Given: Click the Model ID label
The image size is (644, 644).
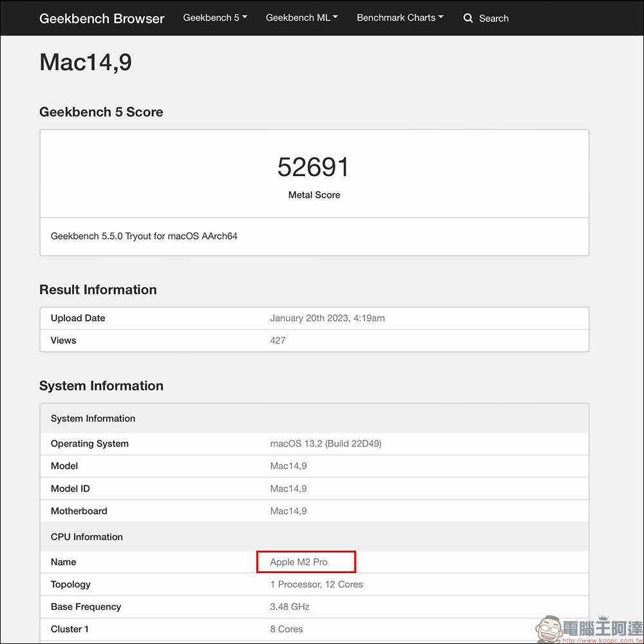Looking at the screenshot, I should [x=70, y=489].
